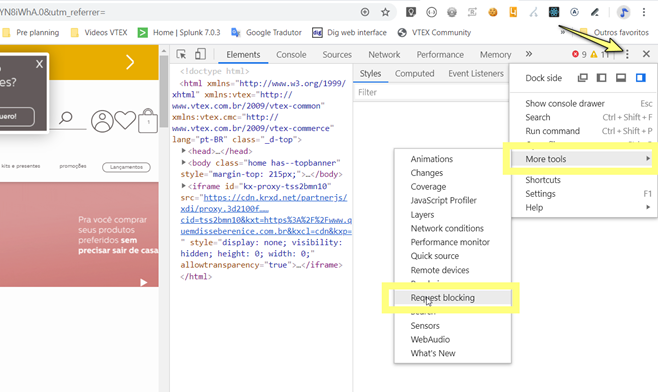
Task: Click the webpage search magnifier icon
Action: (65, 118)
